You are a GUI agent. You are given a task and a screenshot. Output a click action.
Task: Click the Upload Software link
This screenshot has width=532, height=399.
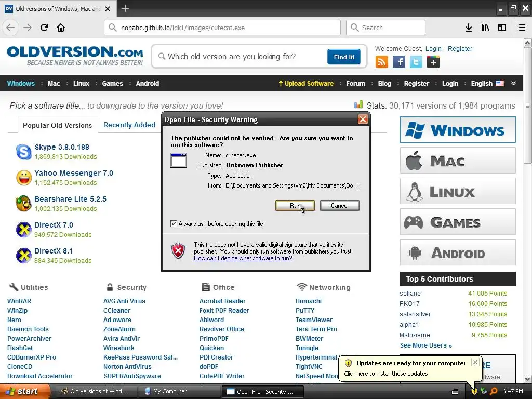click(306, 84)
